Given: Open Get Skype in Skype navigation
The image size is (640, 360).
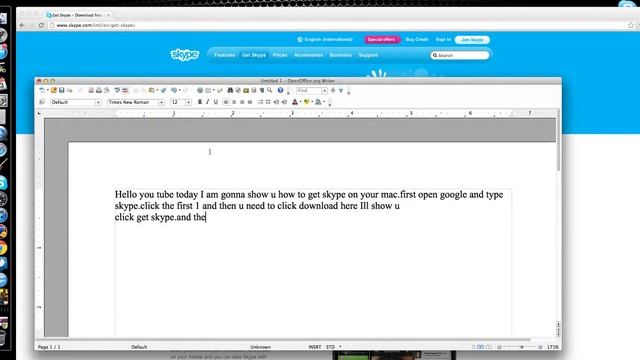Looking at the screenshot, I should pos(253,55).
